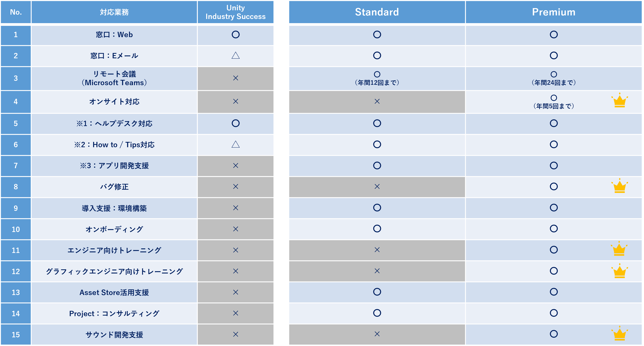Click the crown icon in the バグ修正 row
The height and width of the screenshot is (346, 644).
coord(620,186)
